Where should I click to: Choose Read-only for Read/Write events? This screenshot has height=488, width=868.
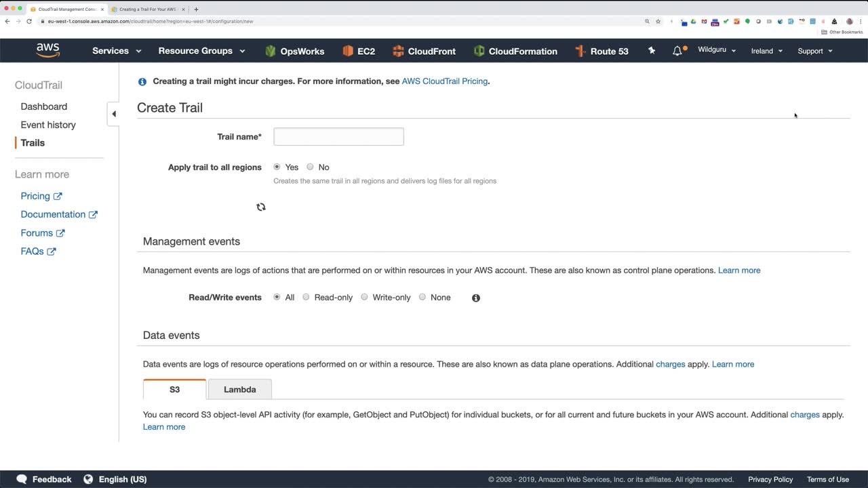pyautogui.click(x=307, y=297)
